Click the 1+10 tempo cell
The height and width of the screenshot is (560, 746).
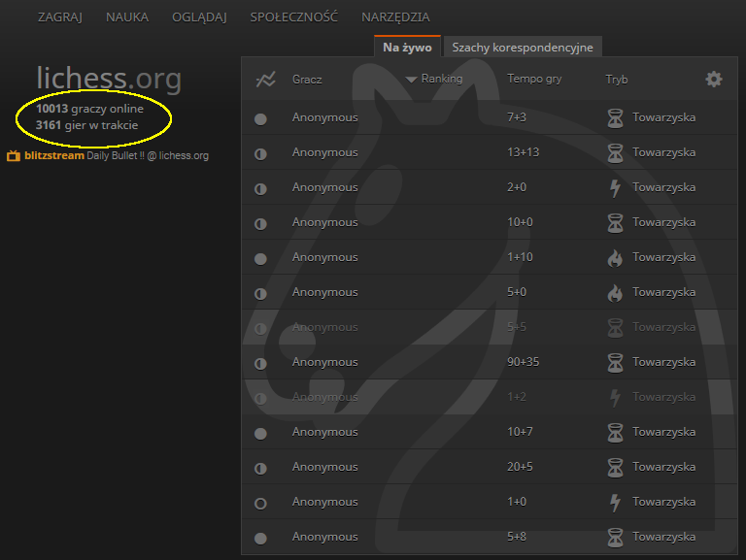pos(520,257)
